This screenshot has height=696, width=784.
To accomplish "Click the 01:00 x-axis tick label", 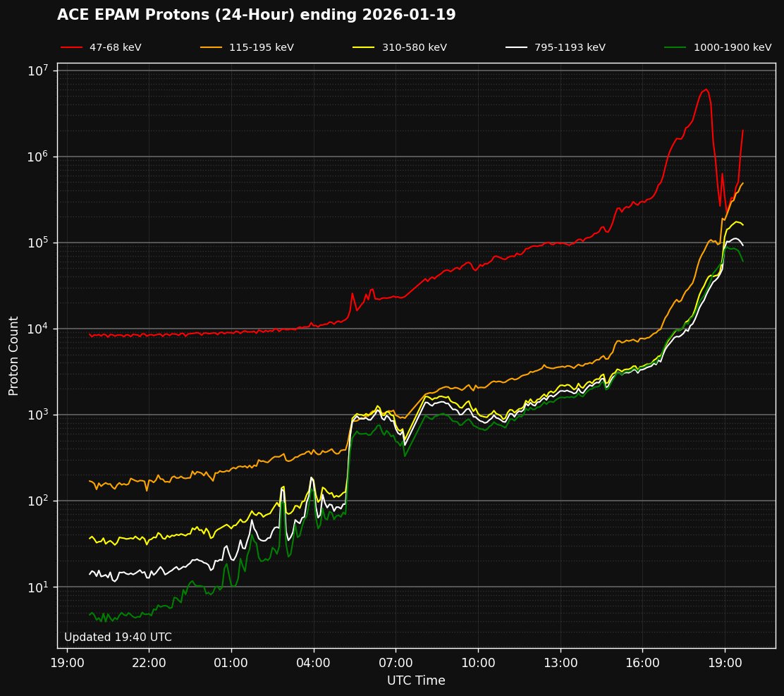I will [x=231, y=663].
